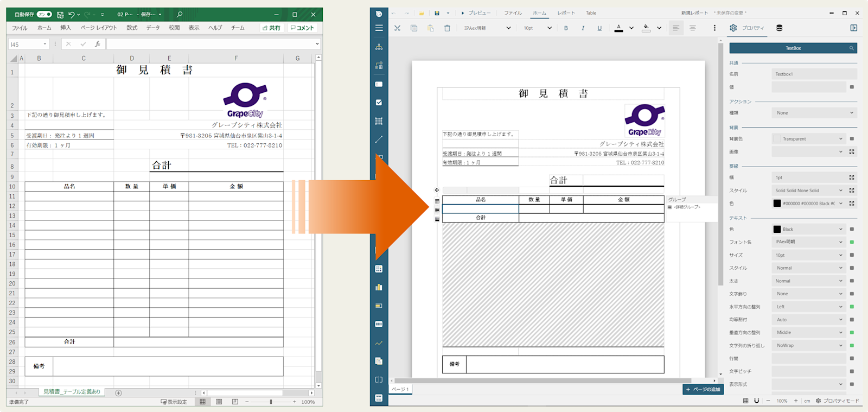The height and width of the screenshot is (412, 868).
Task: Open 水平方向の整列 Left dropdown
Action: click(809, 307)
